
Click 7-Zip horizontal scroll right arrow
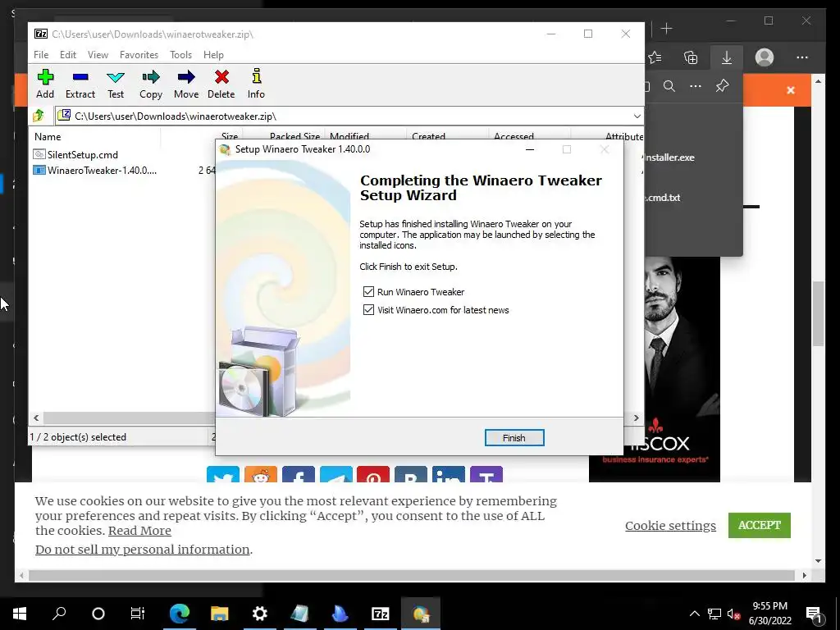637,418
